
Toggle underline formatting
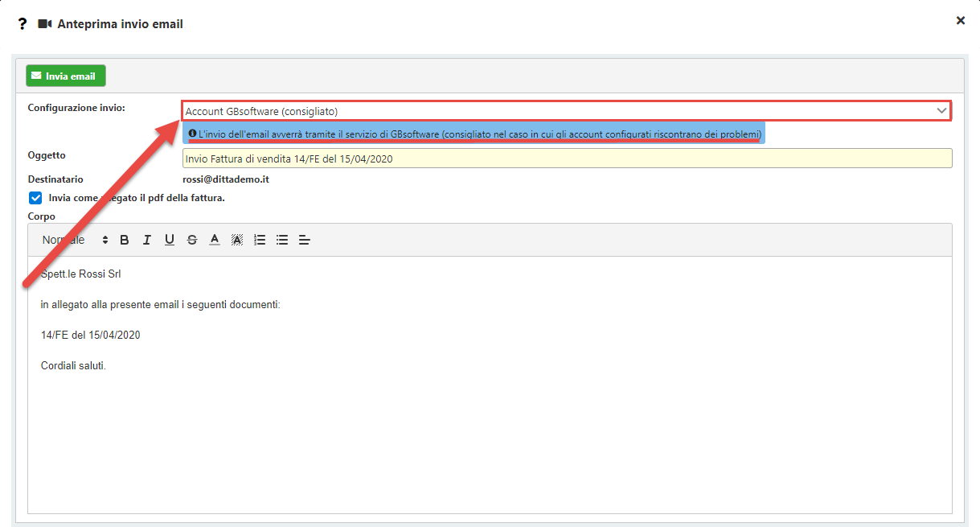(170, 240)
